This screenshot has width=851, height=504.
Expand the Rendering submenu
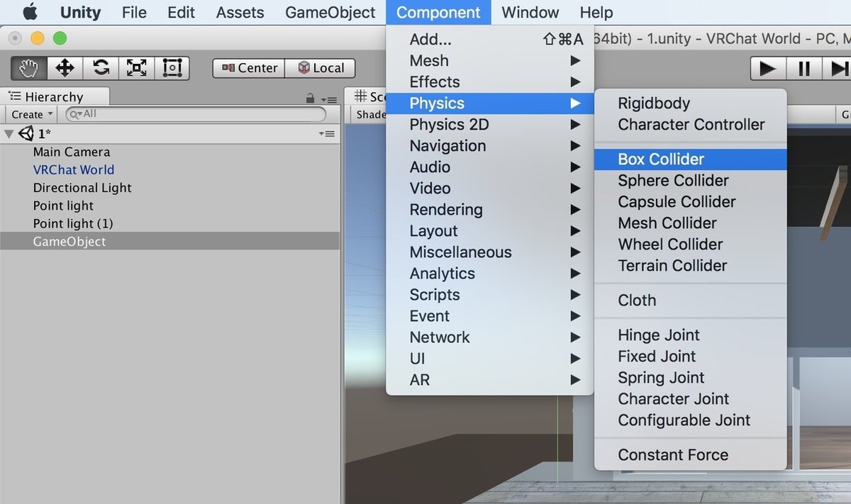pyautogui.click(x=489, y=210)
